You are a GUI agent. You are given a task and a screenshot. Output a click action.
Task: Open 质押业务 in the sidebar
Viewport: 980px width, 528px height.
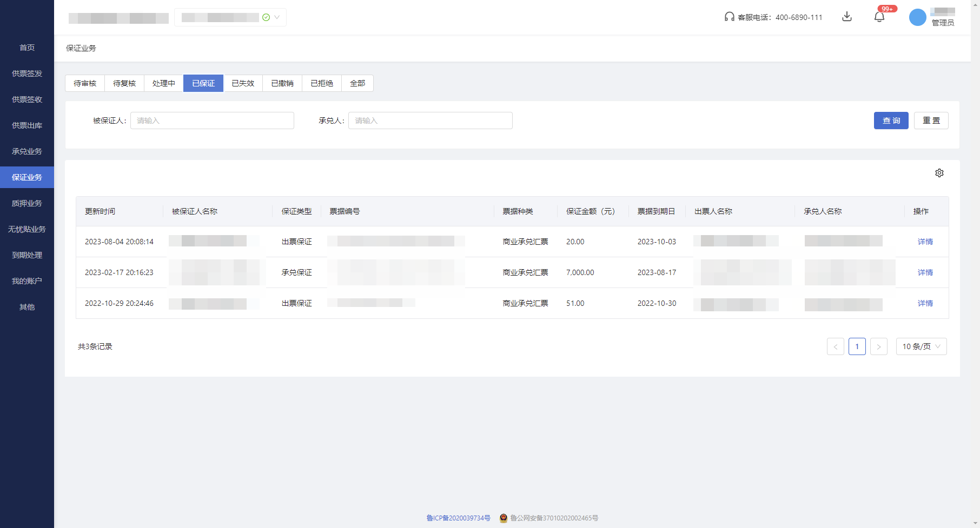(x=27, y=203)
